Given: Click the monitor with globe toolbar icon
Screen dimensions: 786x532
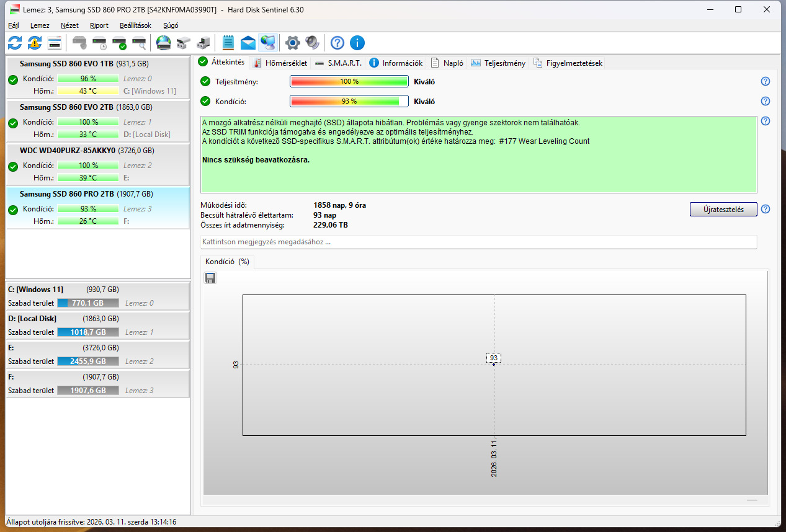Looking at the screenshot, I should click(x=268, y=43).
